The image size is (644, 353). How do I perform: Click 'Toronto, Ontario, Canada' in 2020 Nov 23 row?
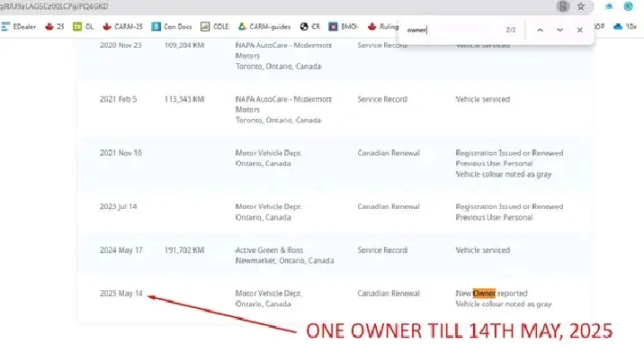coord(278,67)
